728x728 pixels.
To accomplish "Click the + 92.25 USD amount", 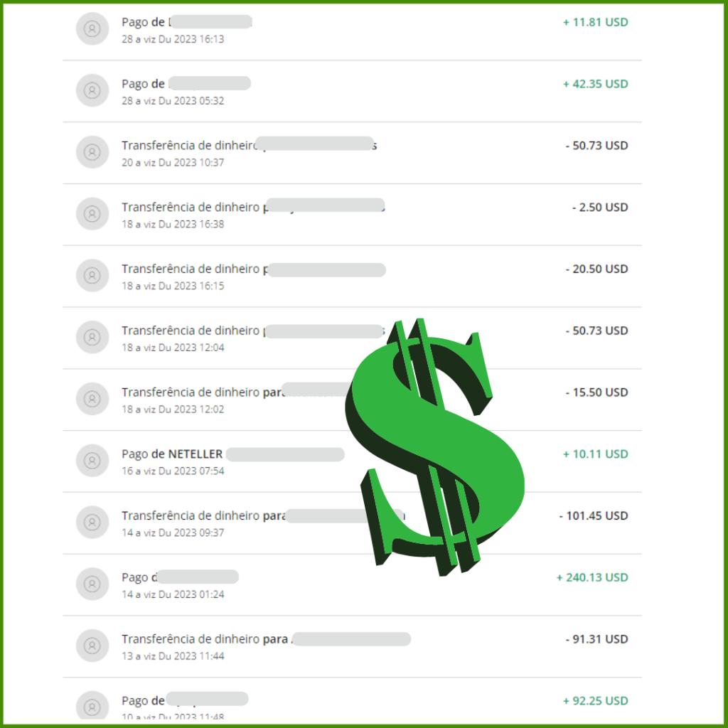I will [x=596, y=701].
